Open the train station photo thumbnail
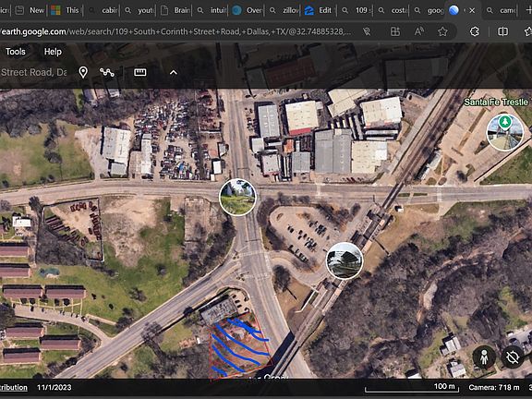The height and width of the screenshot is (399, 532). (x=345, y=260)
